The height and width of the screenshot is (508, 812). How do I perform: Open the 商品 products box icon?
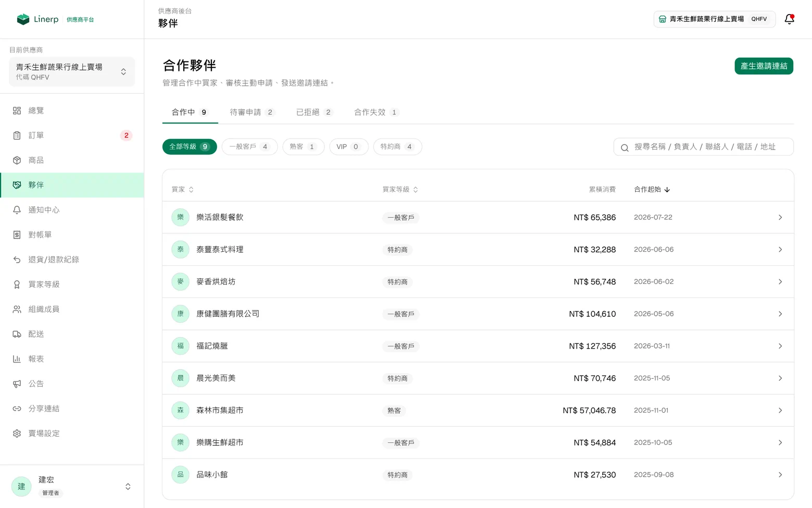point(17,160)
